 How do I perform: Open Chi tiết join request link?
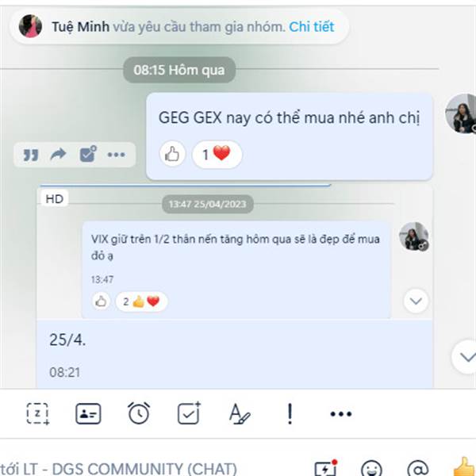[312, 27]
